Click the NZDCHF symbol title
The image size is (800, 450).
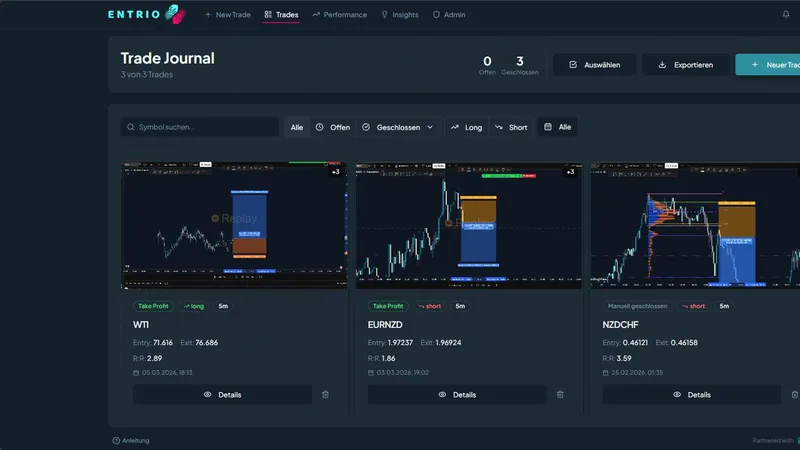coord(620,324)
